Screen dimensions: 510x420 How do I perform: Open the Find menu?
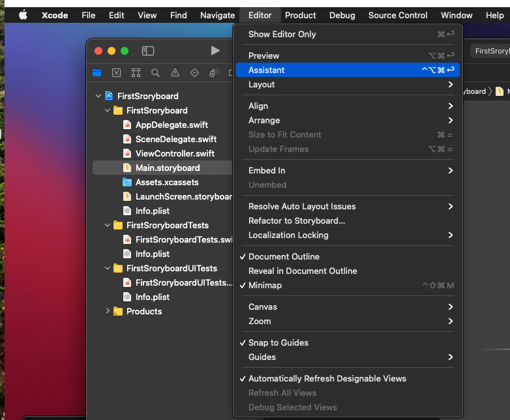click(179, 15)
